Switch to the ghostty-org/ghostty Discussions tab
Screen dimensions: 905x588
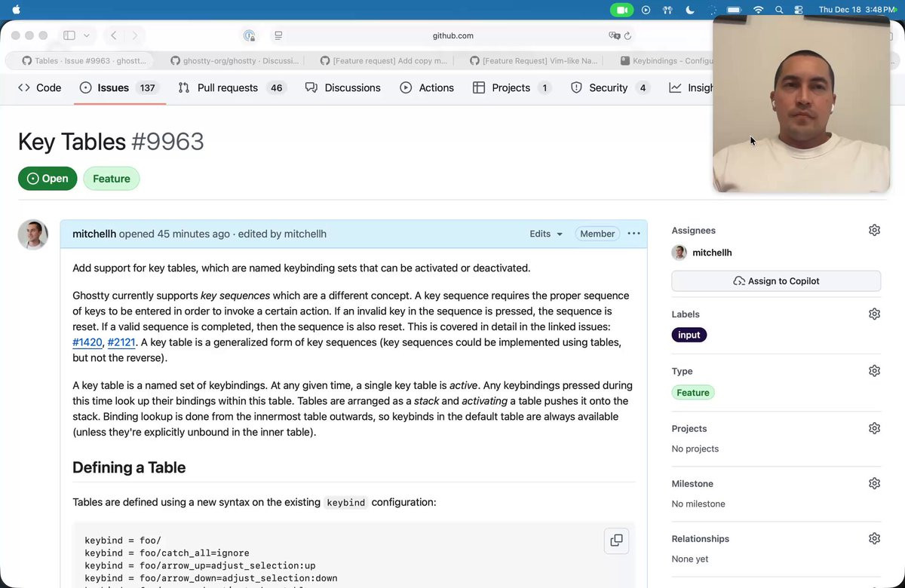click(x=233, y=60)
